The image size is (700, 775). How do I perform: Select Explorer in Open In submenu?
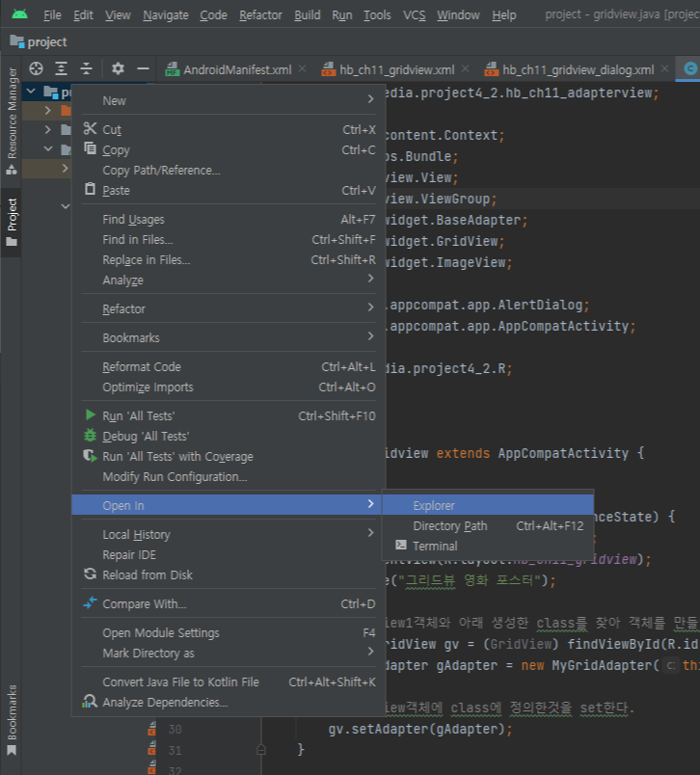[x=488, y=505]
